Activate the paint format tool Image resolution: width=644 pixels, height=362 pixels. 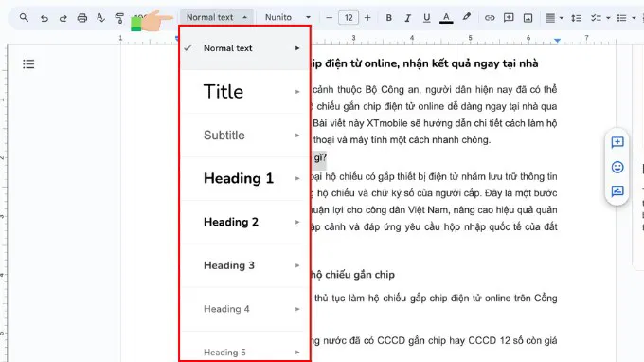pyautogui.click(x=119, y=18)
